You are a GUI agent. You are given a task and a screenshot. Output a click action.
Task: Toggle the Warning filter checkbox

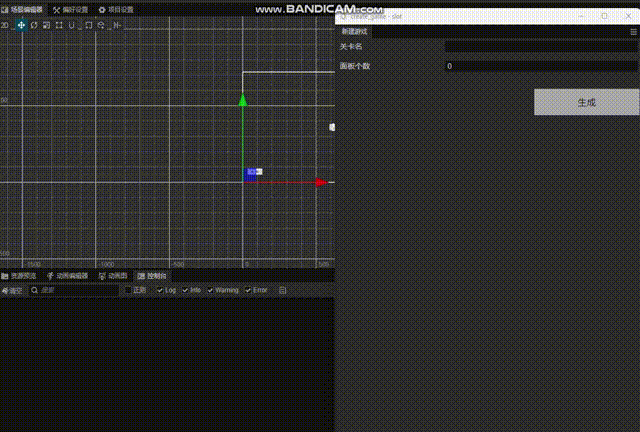point(210,290)
